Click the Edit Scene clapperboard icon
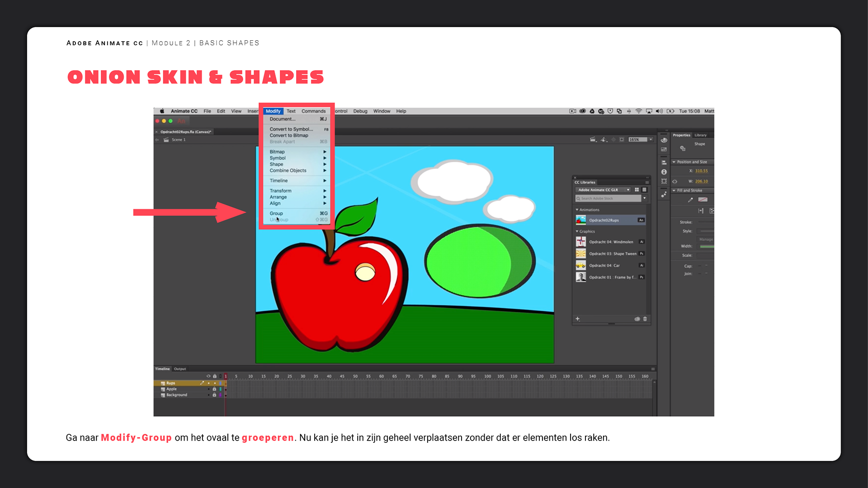This screenshot has height=488, width=868. coord(593,140)
